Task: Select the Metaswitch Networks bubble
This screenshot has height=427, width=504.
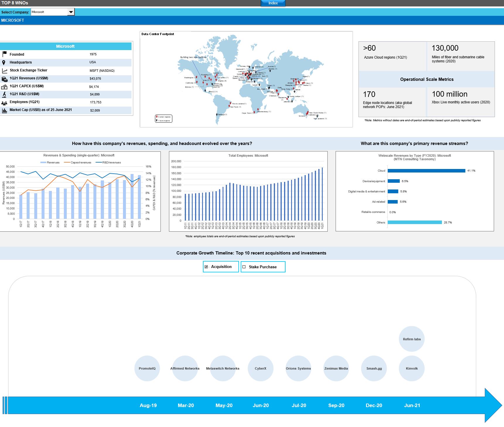Action: click(223, 368)
